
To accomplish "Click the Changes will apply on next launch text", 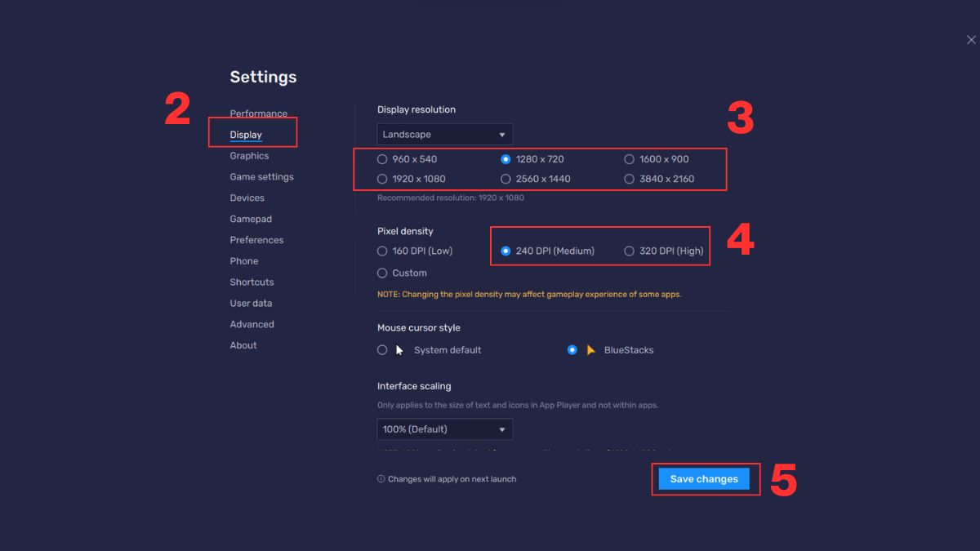I will point(452,479).
